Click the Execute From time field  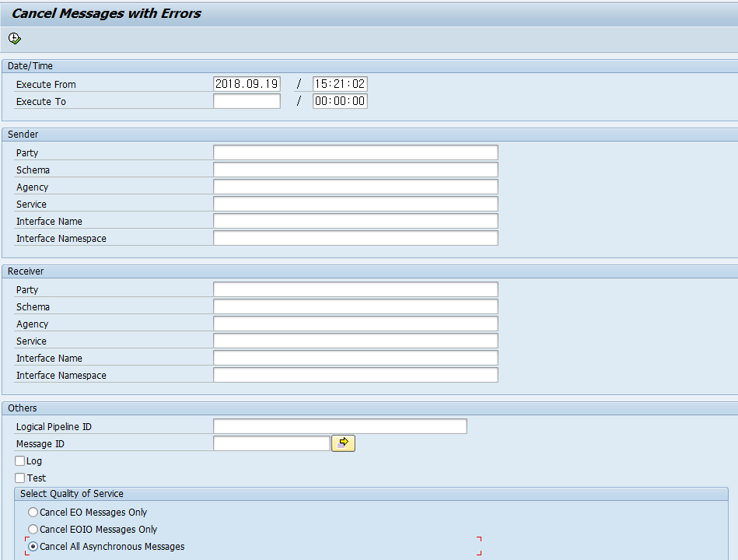tap(340, 83)
